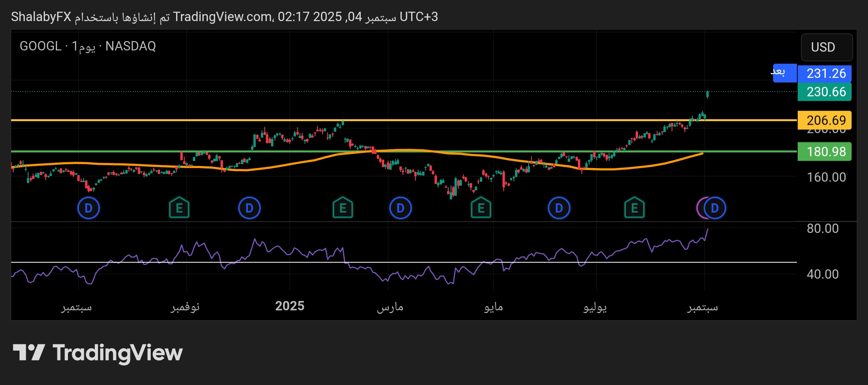Select the latest gapped-up candle near 230
868x385 pixels.
tap(708, 94)
